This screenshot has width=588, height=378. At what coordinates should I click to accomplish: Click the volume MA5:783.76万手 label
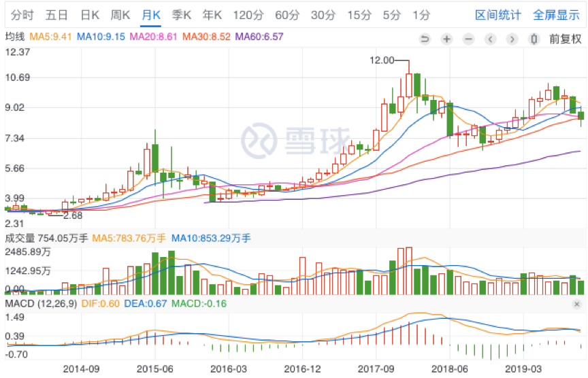(x=129, y=238)
